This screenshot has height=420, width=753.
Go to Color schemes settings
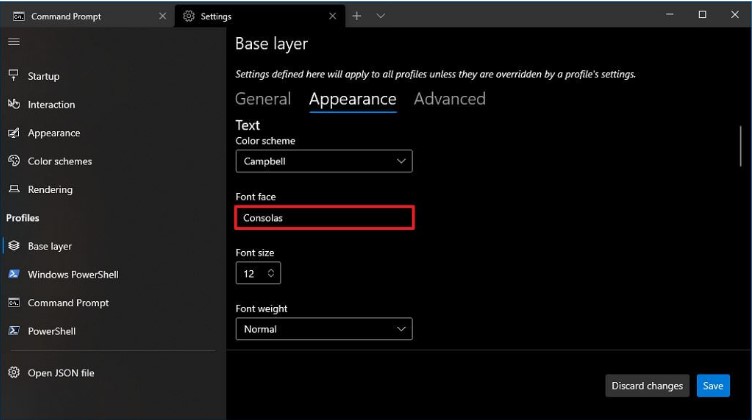[x=59, y=161]
